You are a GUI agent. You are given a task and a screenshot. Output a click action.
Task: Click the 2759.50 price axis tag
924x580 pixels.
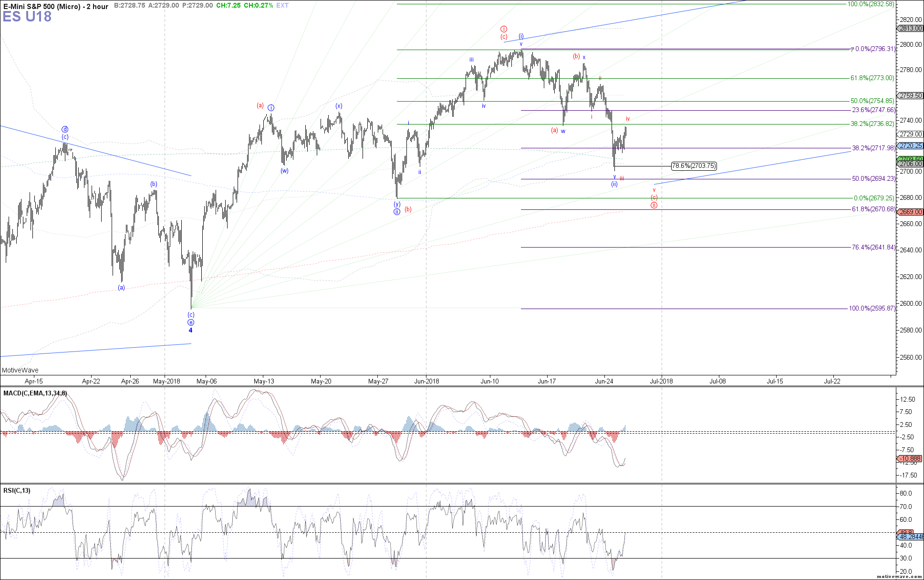(911, 96)
